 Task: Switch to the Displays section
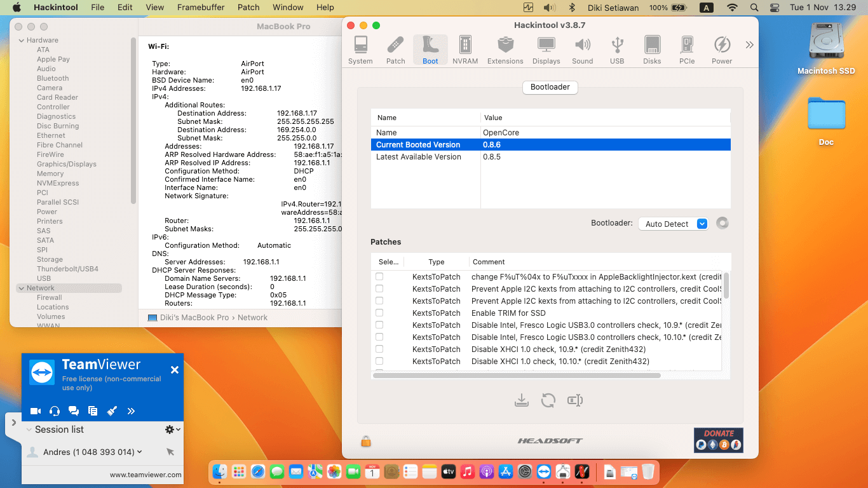point(546,48)
